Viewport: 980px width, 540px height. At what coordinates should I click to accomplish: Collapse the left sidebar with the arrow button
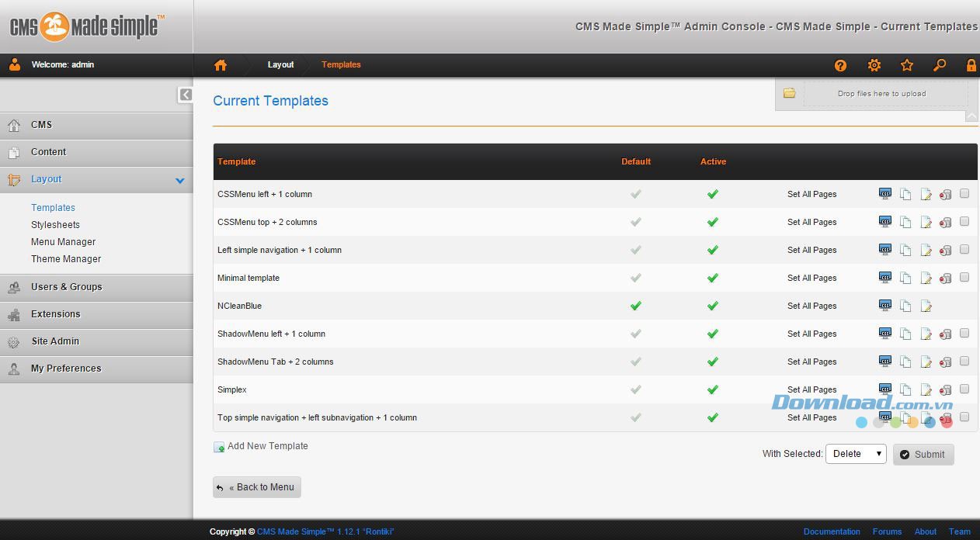tap(186, 95)
